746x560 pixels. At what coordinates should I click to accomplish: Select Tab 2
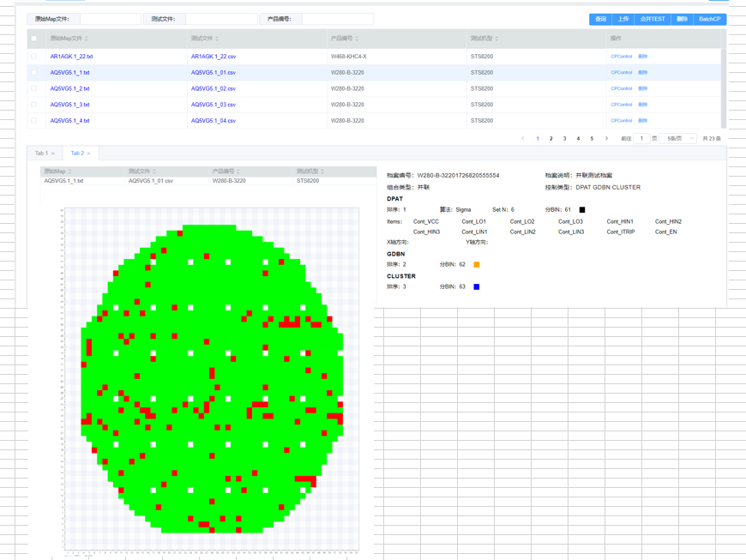click(x=77, y=154)
